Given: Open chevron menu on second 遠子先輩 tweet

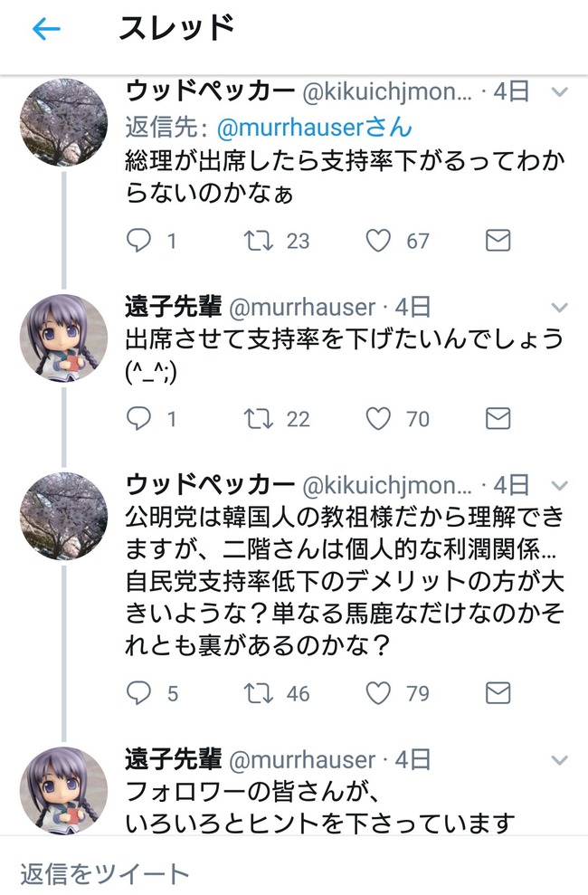Looking at the screenshot, I should coord(560,760).
